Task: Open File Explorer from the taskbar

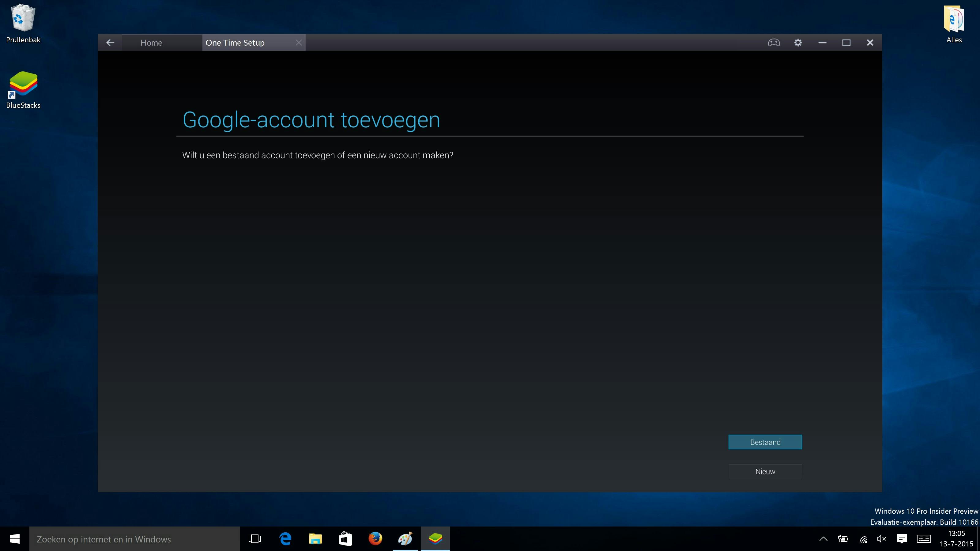Action: (315, 539)
